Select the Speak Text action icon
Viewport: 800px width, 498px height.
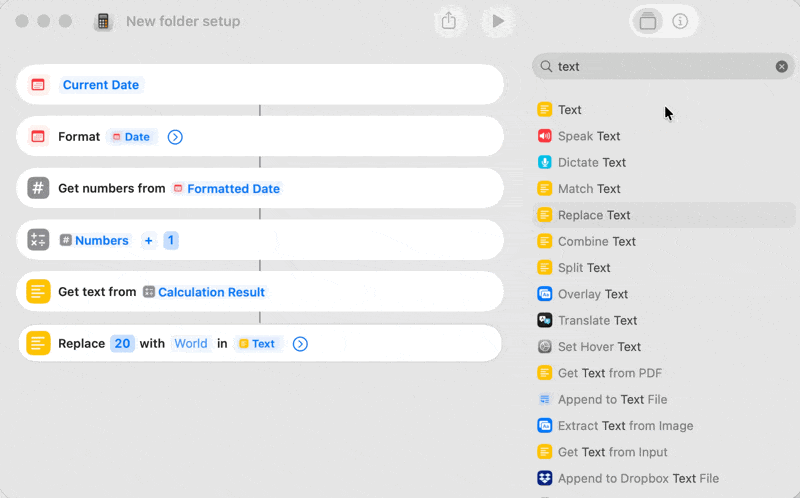pyautogui.click(x=544, y=136)
